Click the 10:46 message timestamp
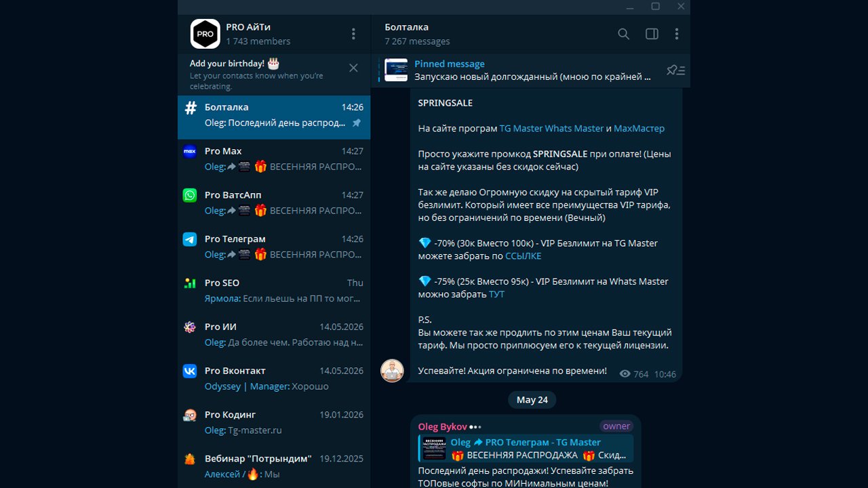This screenshot has height=488, width=868. click(x=665, y=374)
